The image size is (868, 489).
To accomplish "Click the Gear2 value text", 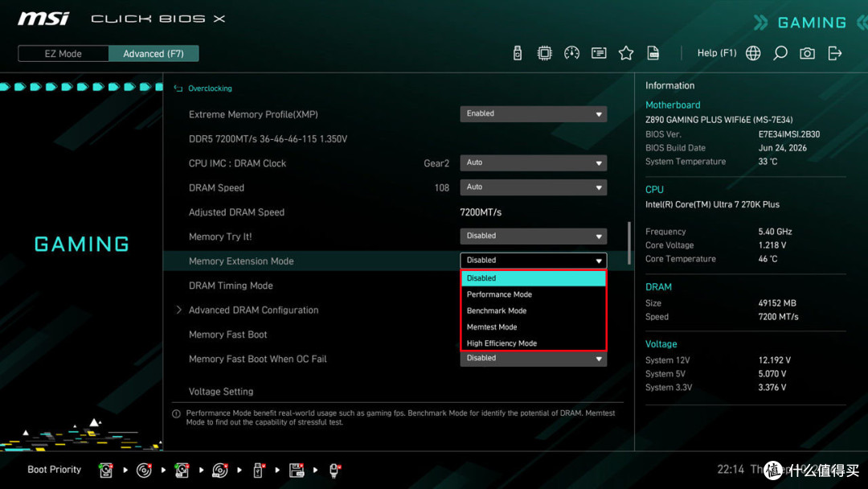I will pyautogui.click(x=436, y=163).
